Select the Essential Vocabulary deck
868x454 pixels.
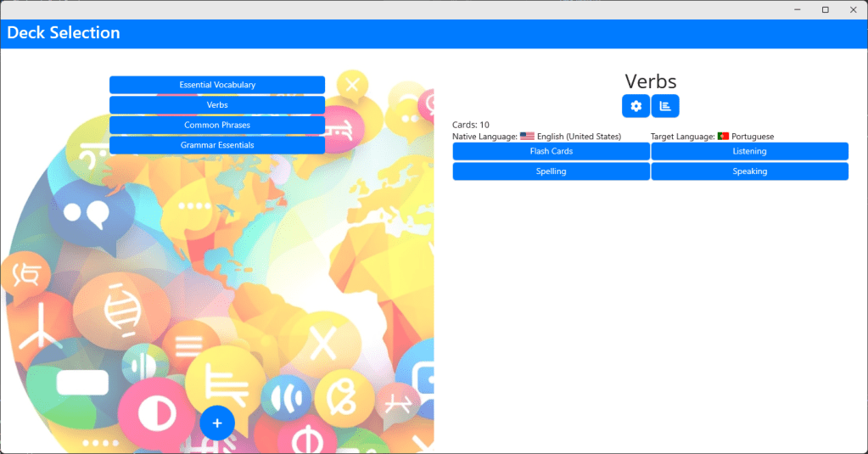[x=217, y=85]
